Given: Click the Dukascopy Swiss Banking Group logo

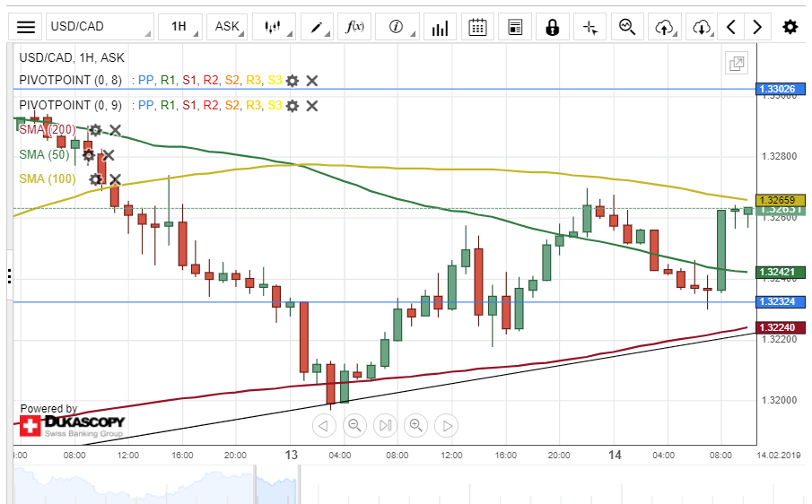Looking at the screenshot, I should pyautogui.click(x=72, y=426).
